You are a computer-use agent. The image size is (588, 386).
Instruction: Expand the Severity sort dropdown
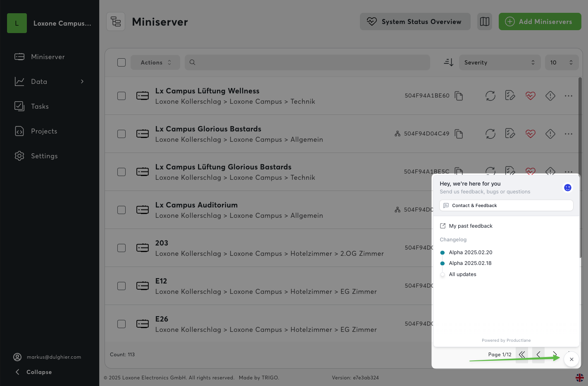click(x=499, y=62)
